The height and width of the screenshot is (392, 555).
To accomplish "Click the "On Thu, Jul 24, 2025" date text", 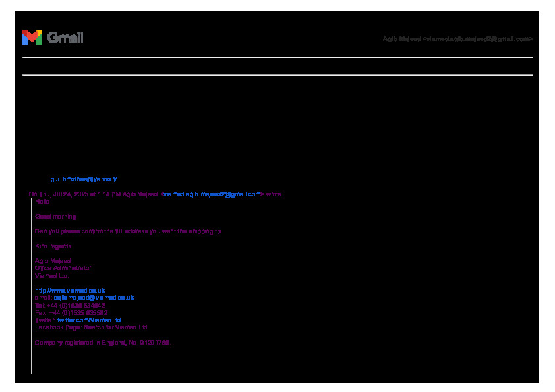I will pos(59,194).
